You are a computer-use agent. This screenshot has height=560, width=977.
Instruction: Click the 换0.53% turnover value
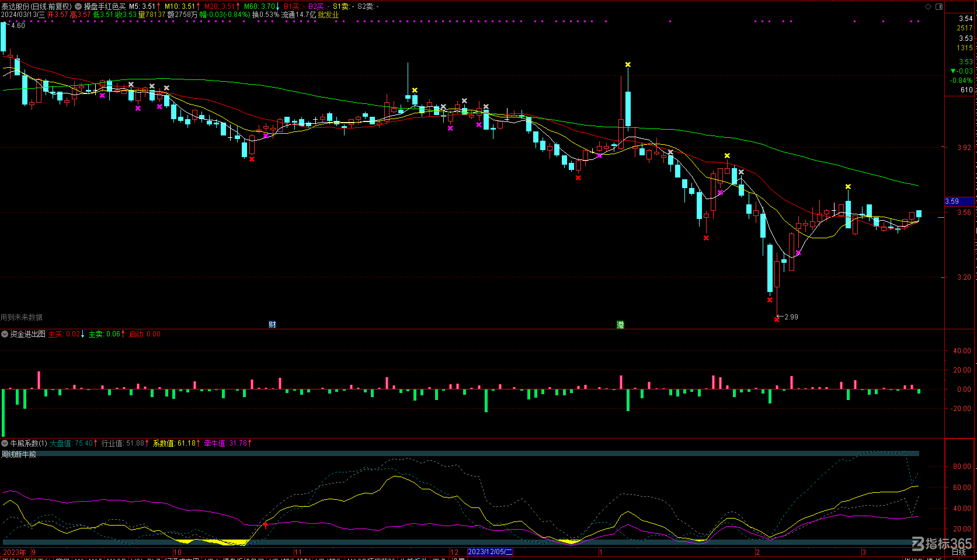click(266, 15)
